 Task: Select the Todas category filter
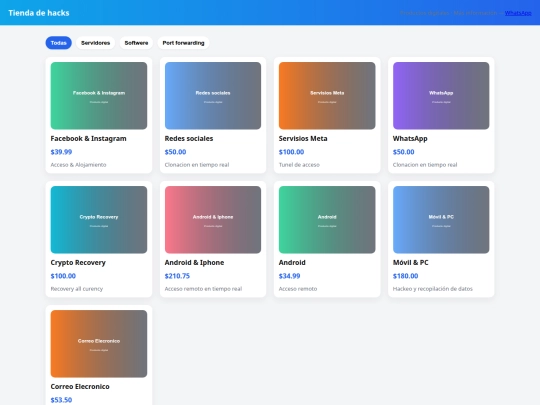pyautogui.click(x=59, y=43)
